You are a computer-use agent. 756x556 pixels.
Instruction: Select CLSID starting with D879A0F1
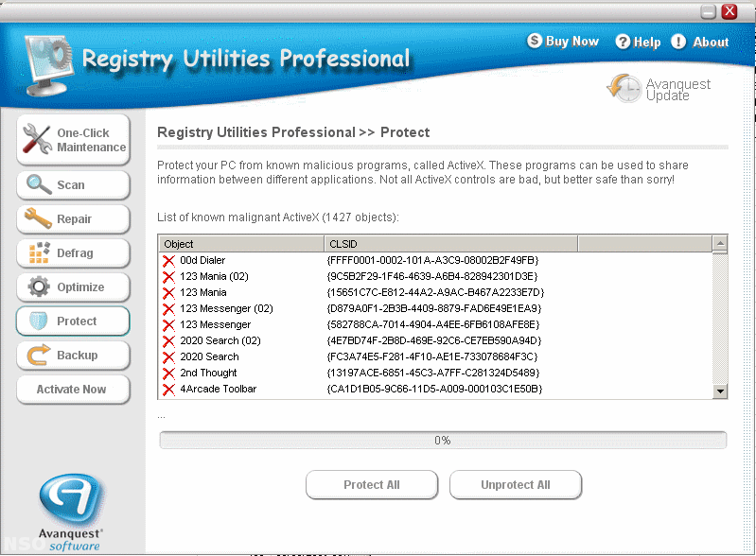coord(434,308)
